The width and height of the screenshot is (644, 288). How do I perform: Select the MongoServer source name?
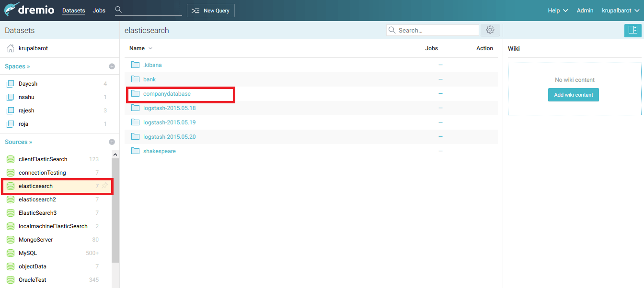36,240
